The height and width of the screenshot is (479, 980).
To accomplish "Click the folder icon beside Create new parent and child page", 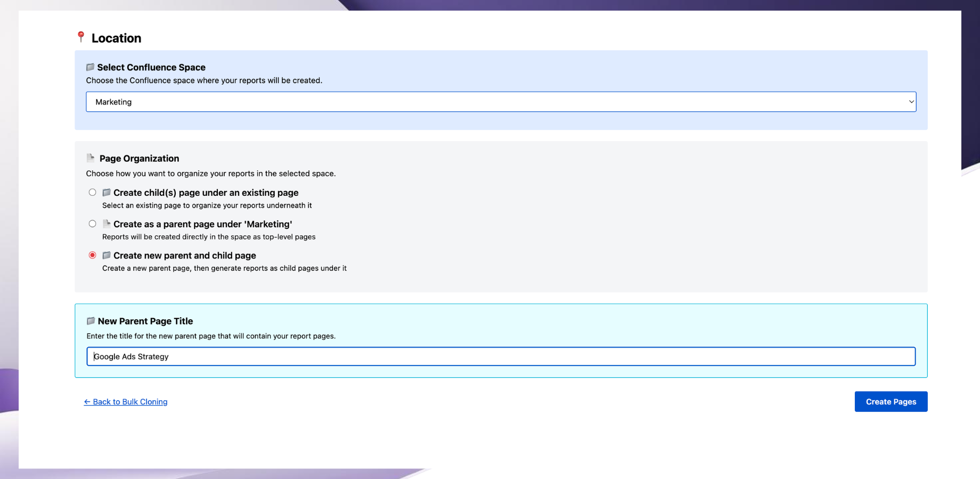I will point(107,255).
